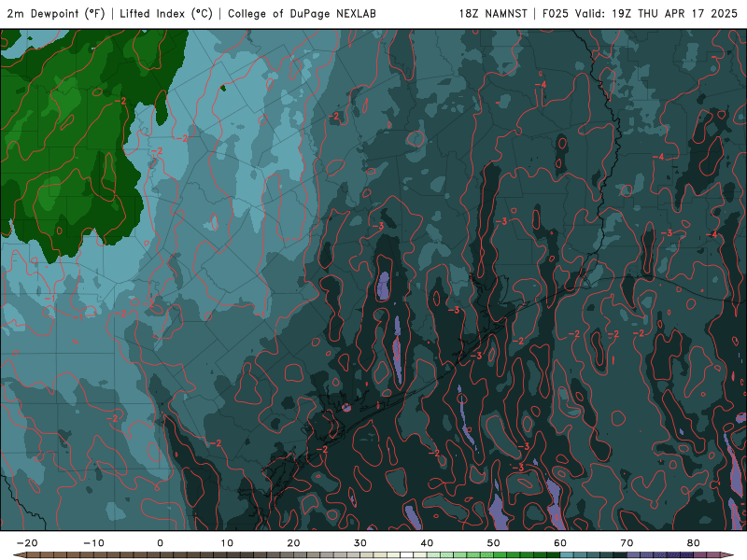The width and height of the screenshot is (747, 560).
Task: Click the 40 value on the color scale
Action: pyautogui.click(x=427, y=543)
